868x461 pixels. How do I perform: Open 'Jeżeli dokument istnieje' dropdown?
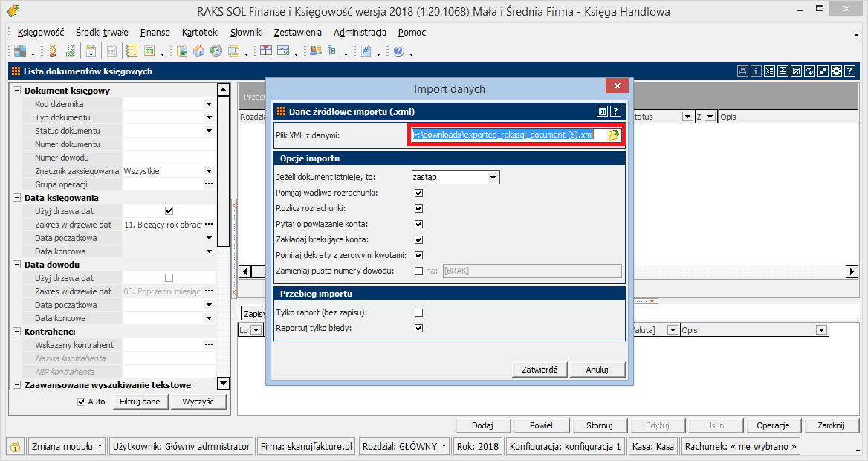pos(492,177)
